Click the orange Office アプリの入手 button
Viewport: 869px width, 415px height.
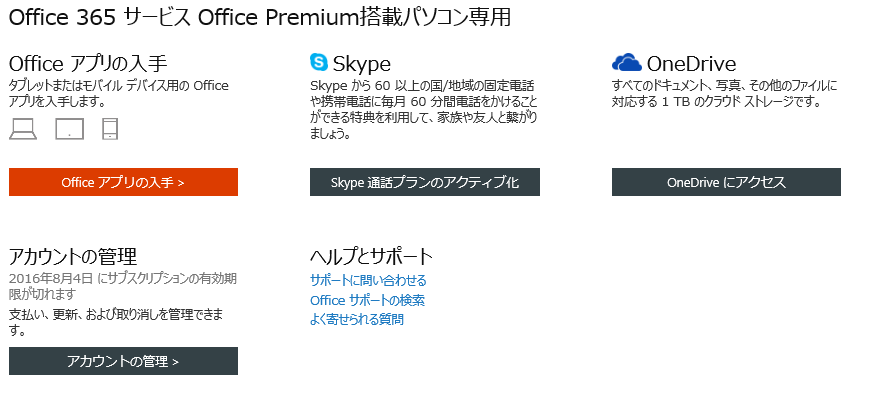[123, 182]
